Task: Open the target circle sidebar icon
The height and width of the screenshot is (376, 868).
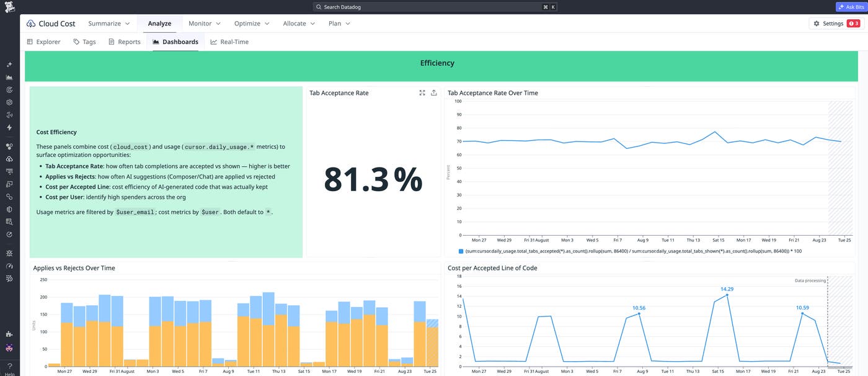Action: tap(9, 90)
